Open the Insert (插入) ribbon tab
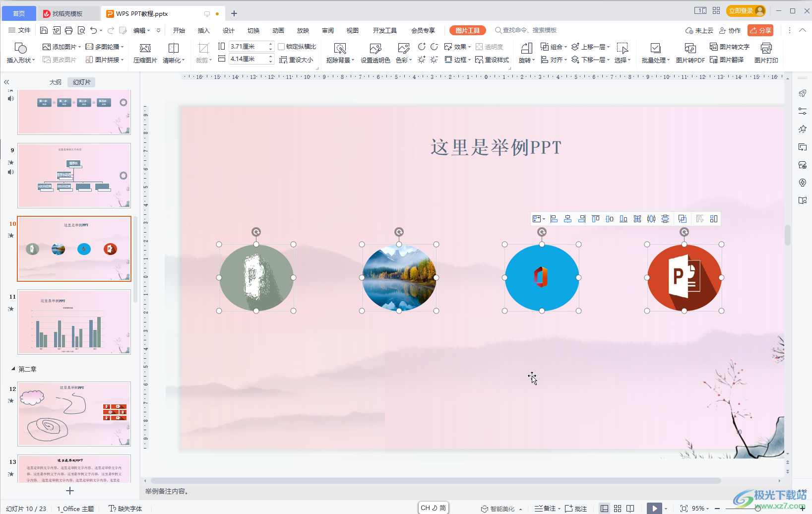 coord(203,30)
